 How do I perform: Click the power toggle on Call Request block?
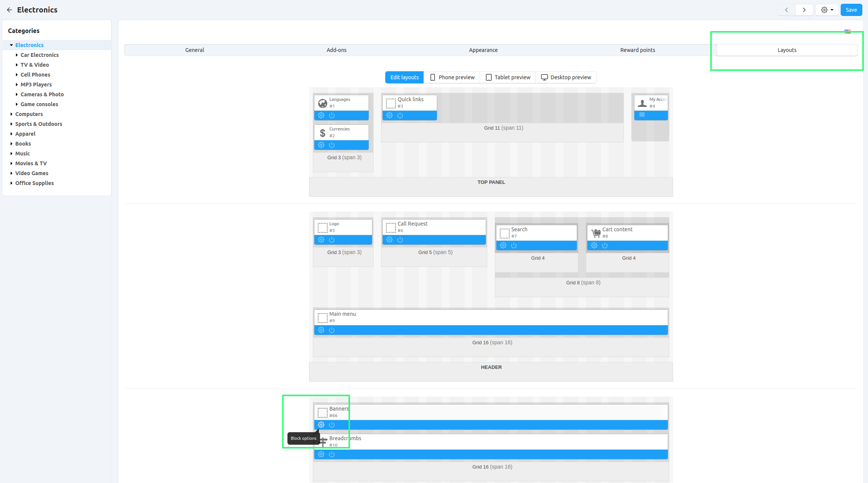(399, 239)
